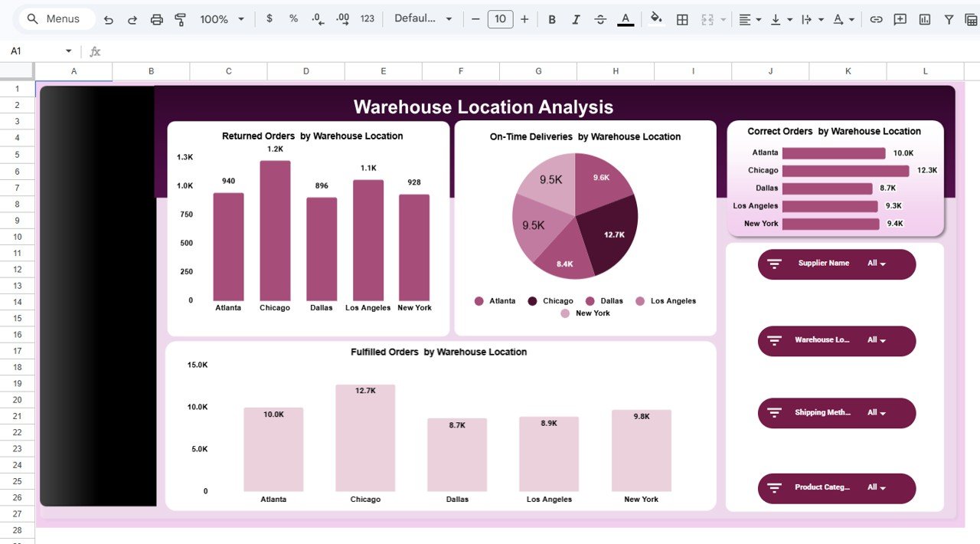Open the More formats 123 menu

click(x=367, y=18)
